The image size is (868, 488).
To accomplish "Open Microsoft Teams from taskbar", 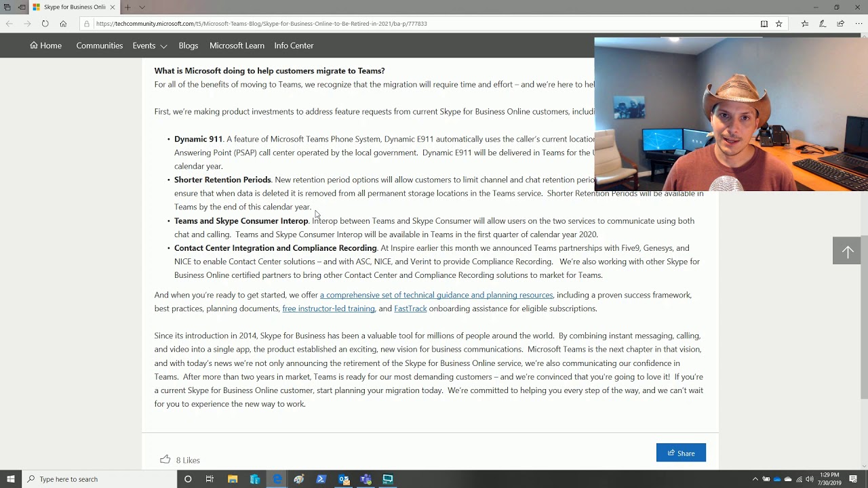I will (x=366, y=479).
